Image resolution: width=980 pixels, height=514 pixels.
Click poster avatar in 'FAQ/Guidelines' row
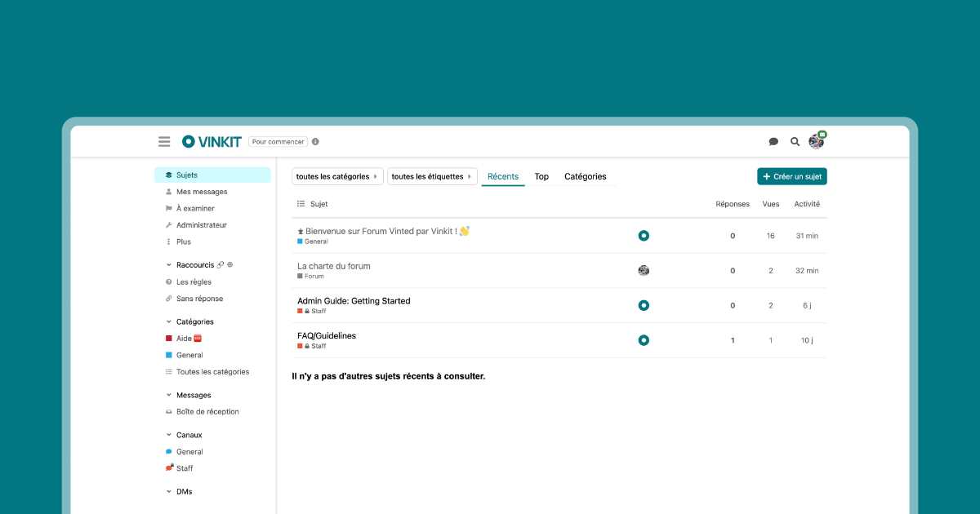pyautogui.click(x=644, y=340)
